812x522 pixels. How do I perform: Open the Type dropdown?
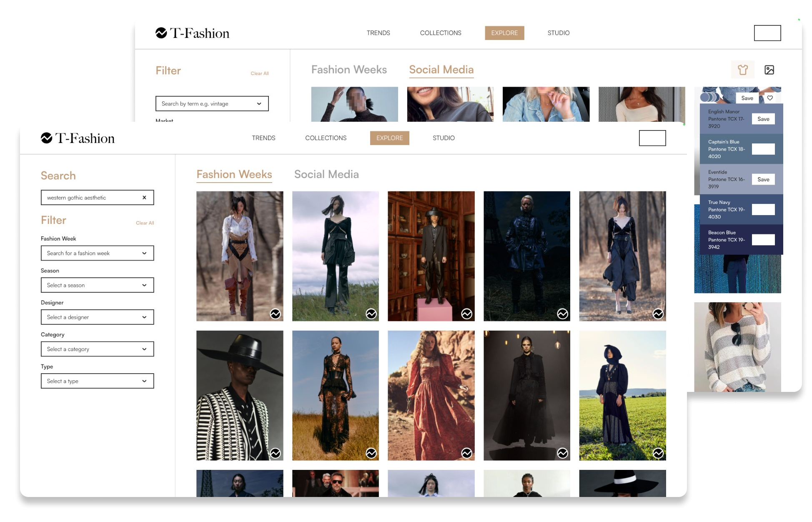click(97, 381)
